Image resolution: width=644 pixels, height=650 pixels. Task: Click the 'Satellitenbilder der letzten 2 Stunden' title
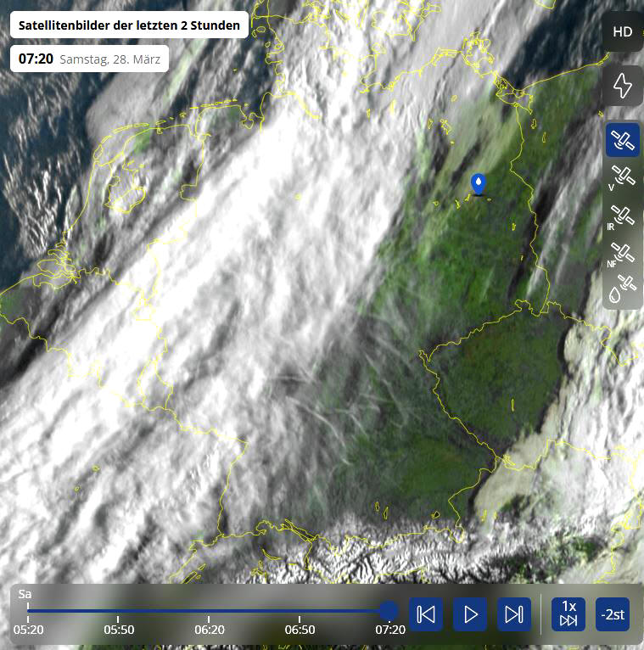pos(129,25)
